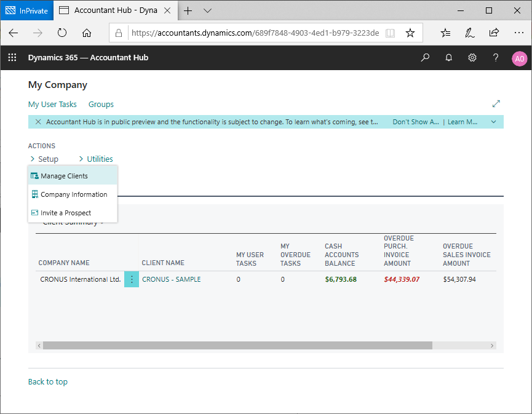532x414 pixels.
Task: Open the Groups link
Action: click(101, 104)
